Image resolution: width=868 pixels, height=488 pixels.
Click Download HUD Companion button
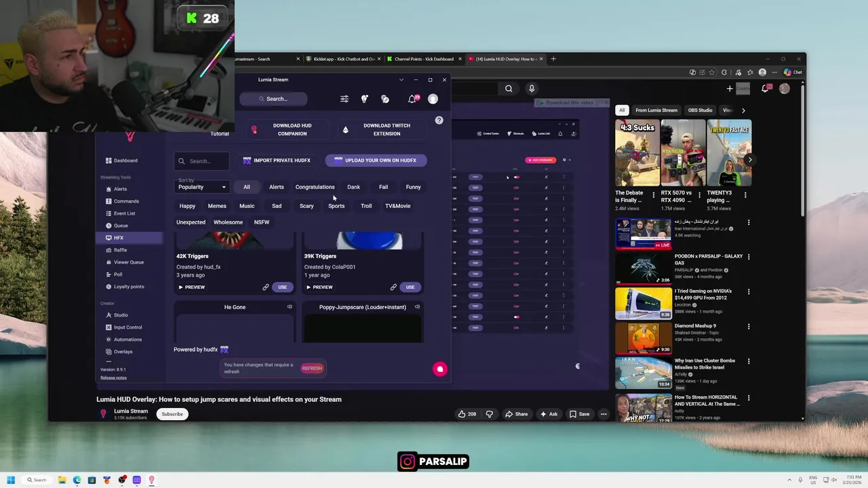pyautogui.click(x=283, y=129)
